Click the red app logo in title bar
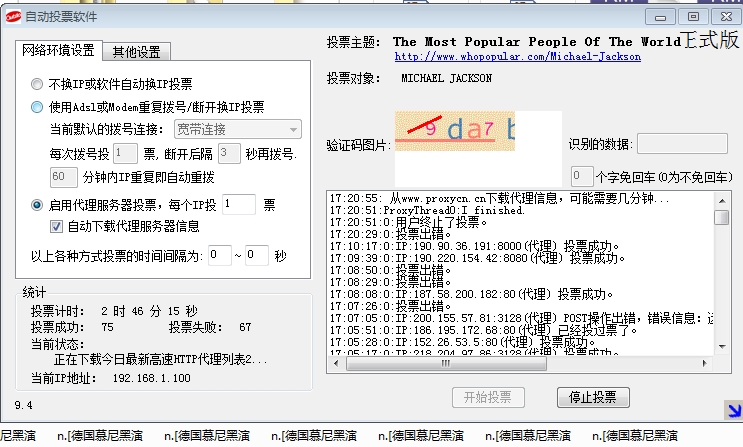Screen dimensions: 743x447 coord(13,17)
